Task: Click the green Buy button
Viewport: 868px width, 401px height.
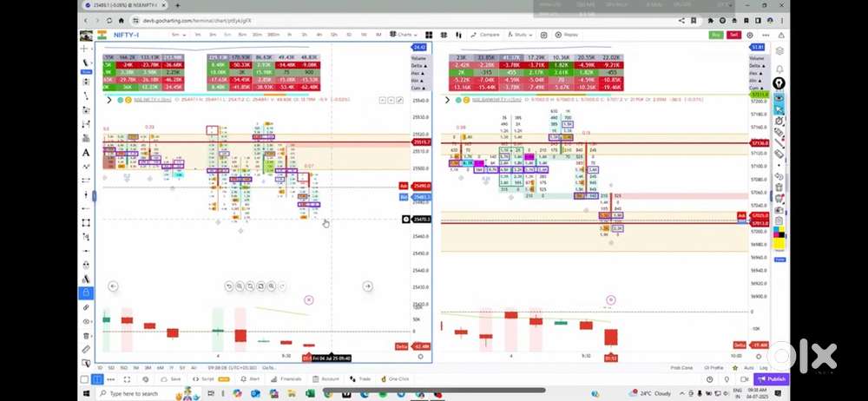Action: [x=715, y=35]
